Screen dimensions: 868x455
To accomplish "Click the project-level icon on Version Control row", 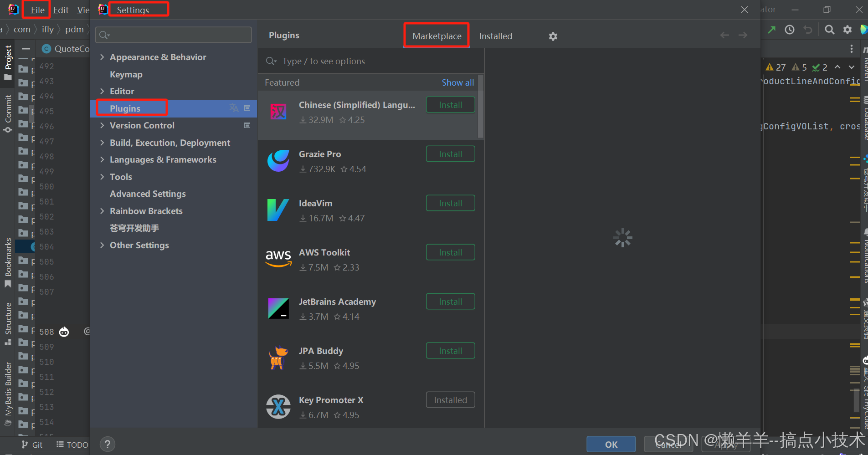I will click(247, 125).
